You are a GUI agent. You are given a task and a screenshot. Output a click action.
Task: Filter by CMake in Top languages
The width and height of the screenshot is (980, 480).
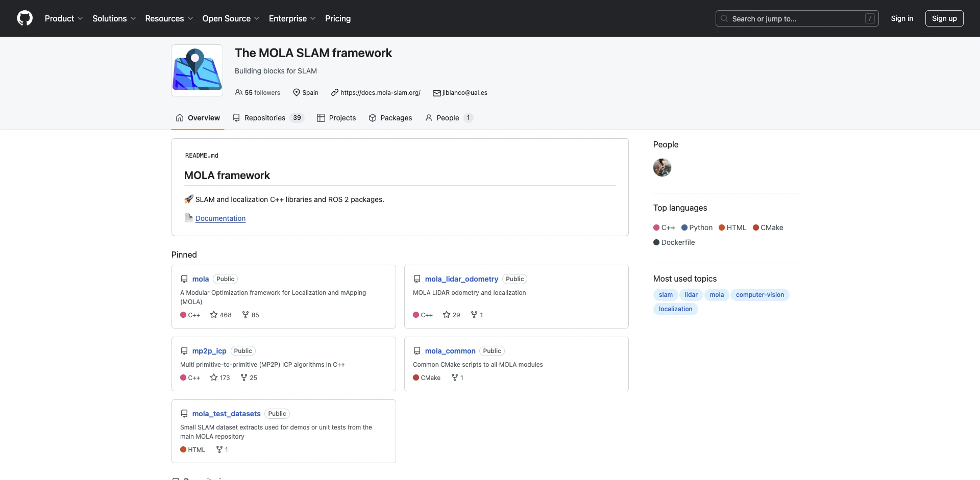(x=768, y=228)
